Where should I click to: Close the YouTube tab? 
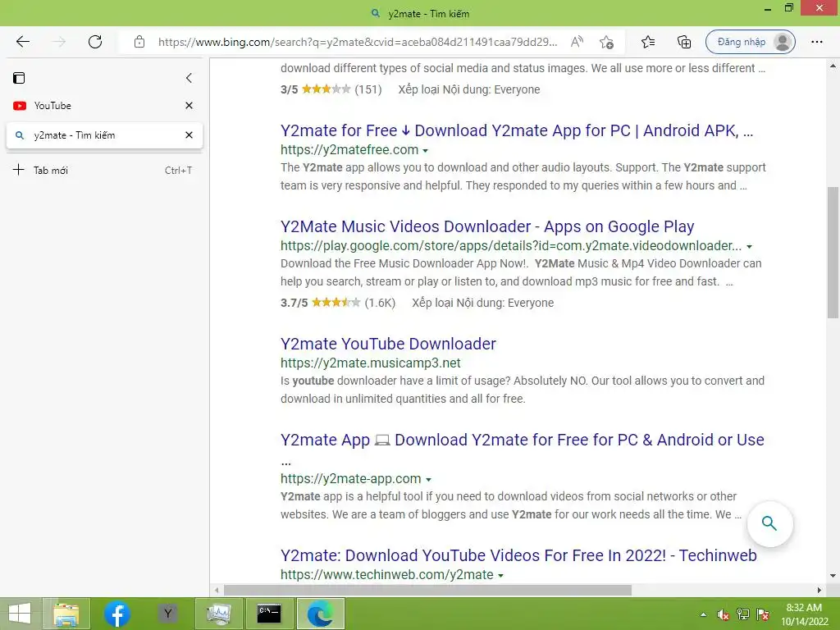coord(189,106)
